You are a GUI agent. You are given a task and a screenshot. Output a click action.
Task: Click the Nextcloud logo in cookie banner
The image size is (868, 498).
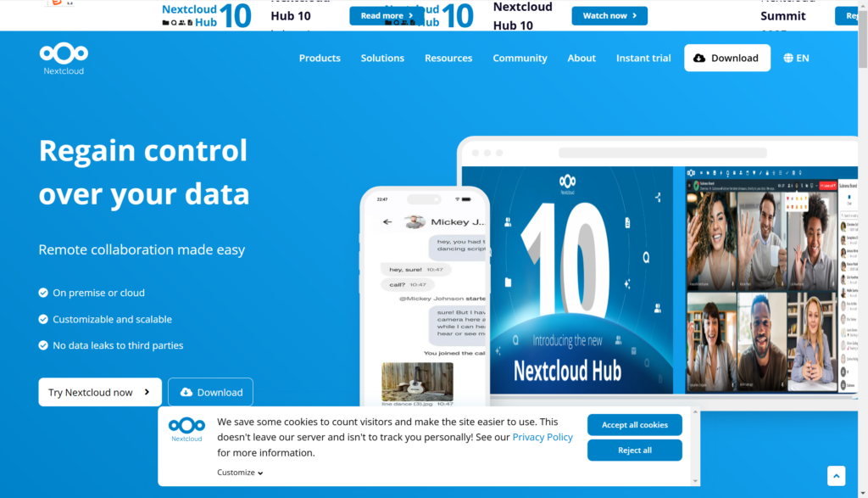tap(186, 429)
